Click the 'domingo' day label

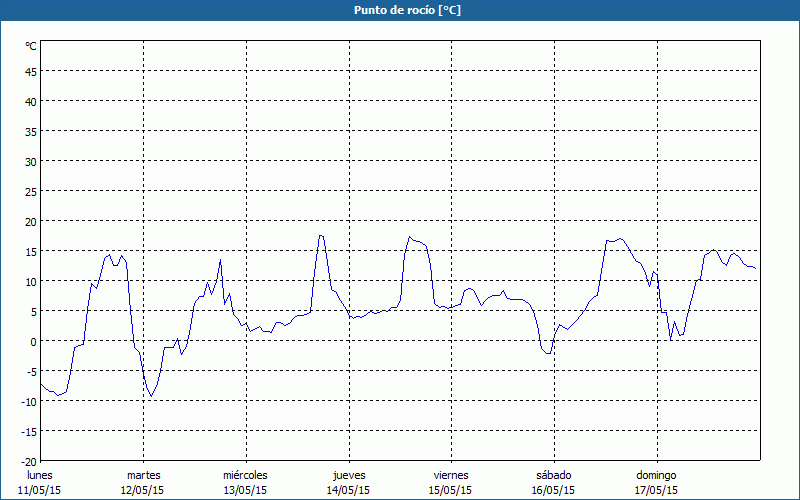[x=656, y=475]
